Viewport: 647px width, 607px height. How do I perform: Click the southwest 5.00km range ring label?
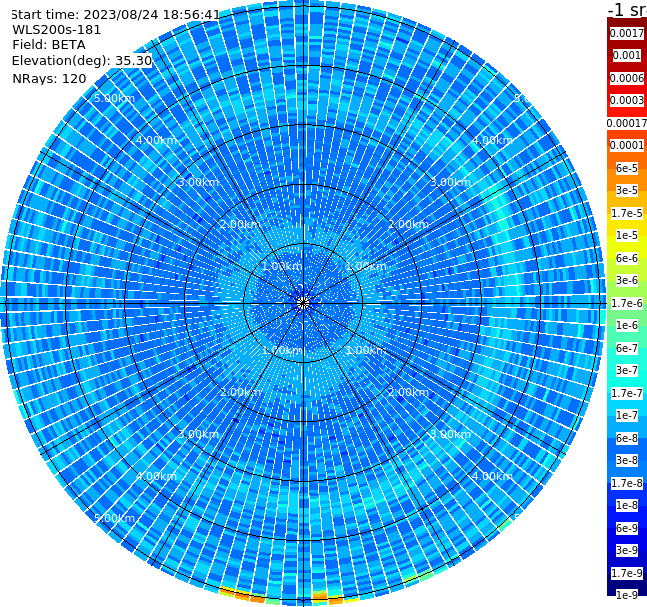[114, 518]
